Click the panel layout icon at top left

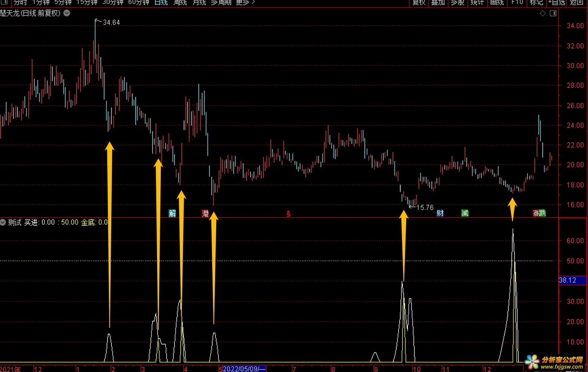[x=4, y=2]
